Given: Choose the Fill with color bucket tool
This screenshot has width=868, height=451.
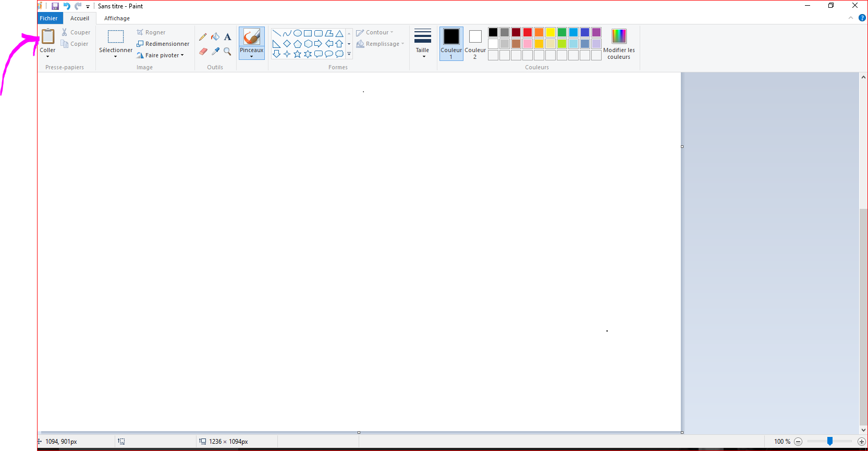Looking at the screenshot, I should click(x=215, y=37).
